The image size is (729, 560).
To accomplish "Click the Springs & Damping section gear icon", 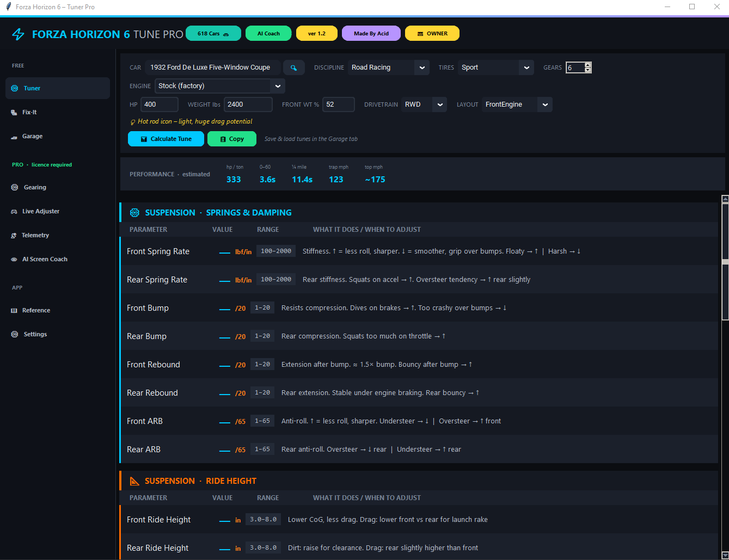I will click(134, 213).
